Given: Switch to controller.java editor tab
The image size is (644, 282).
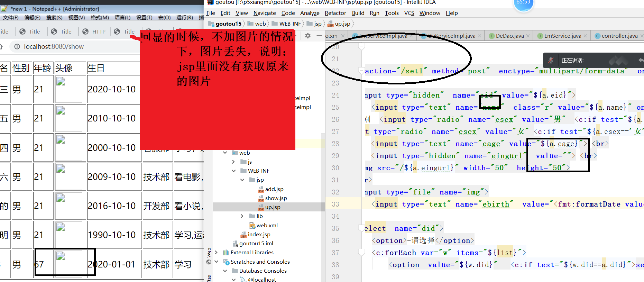Looking at the screenshot, I should pos(619,36).
